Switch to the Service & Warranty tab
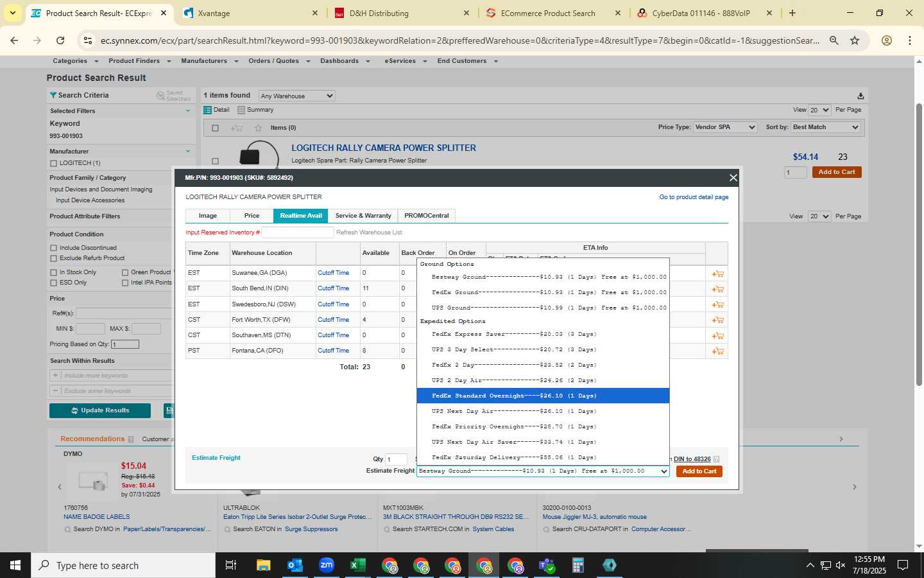Image resolution: width=924 pixels, height=578 pixels. tap(363, 216)
